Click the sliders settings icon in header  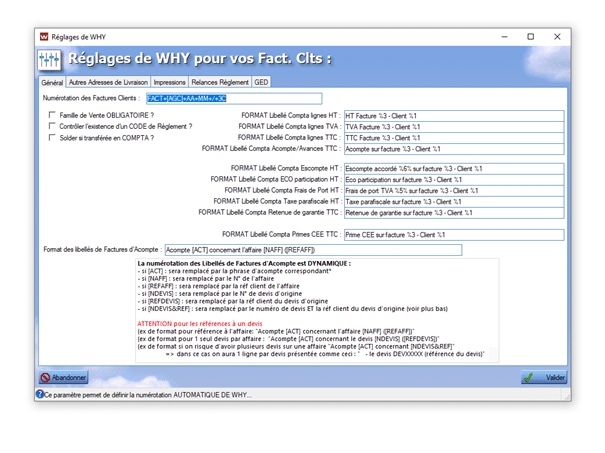[x=49, y=60]
